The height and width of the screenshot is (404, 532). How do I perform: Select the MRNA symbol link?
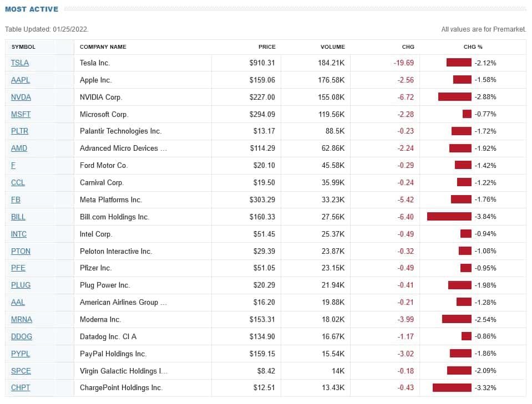[22, 319]
